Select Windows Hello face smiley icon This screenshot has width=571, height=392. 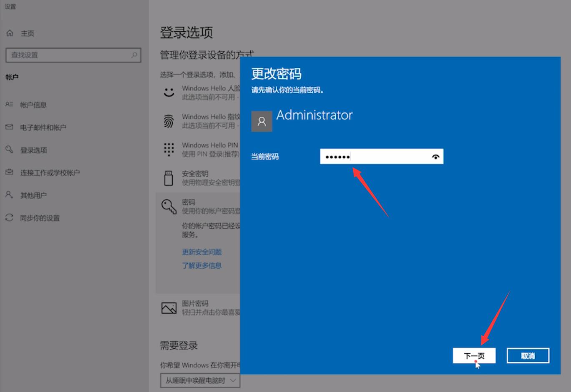click(169, 92)
